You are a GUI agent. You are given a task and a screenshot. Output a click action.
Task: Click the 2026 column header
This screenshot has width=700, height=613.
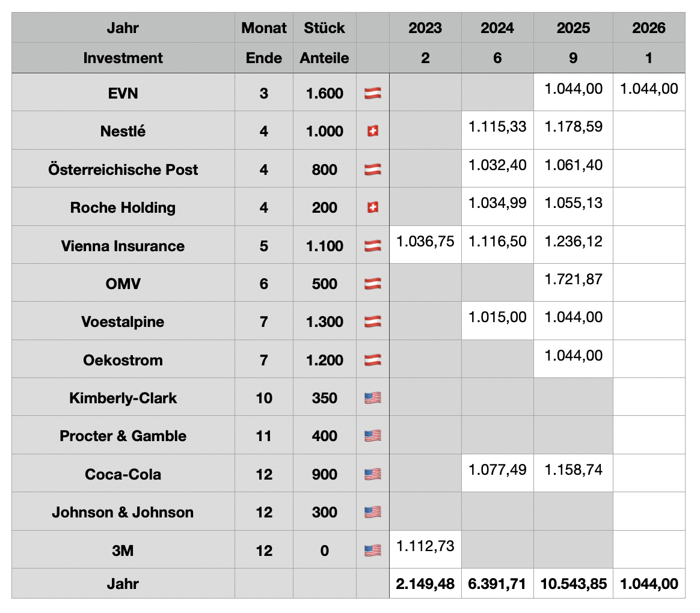649,28
